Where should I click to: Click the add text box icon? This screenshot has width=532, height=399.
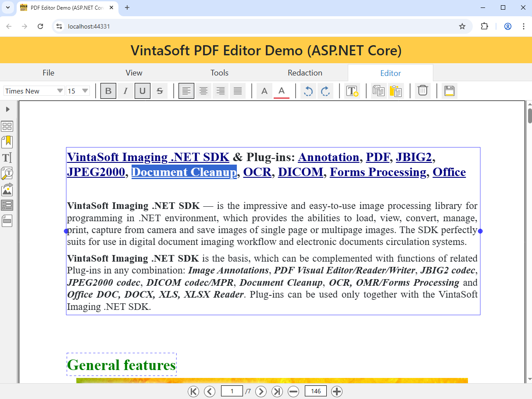[x=352, y=91]
